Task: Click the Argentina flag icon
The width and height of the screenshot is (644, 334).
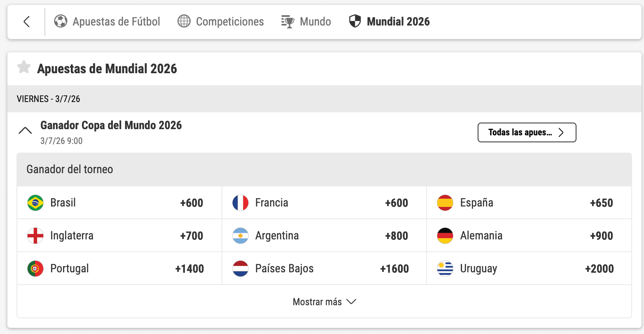Action: (x=240, y=235)
